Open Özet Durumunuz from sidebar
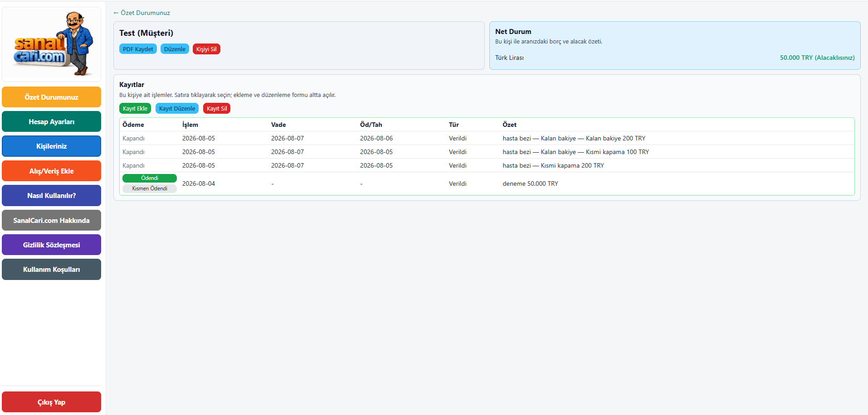 51,97
